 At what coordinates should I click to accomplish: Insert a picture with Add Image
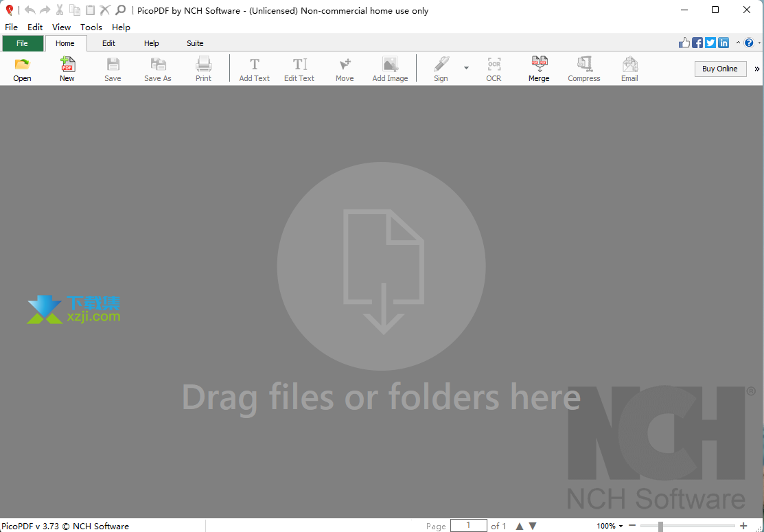tap(391, 69)
